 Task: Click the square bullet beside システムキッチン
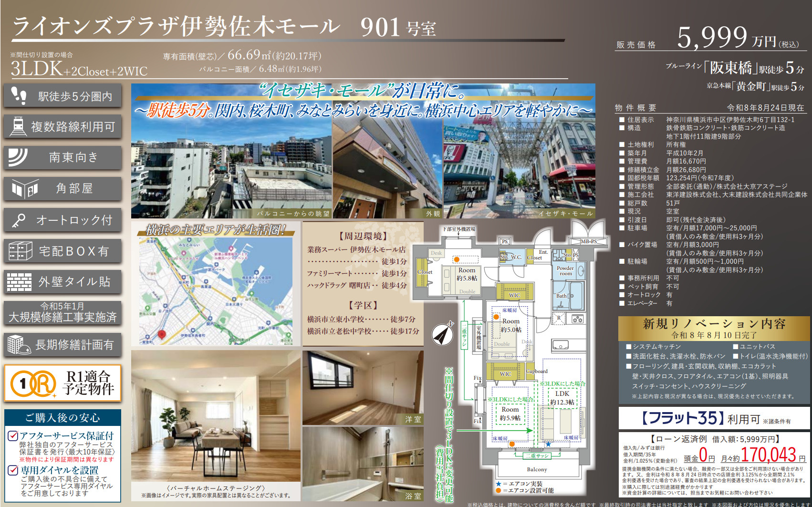click(x=629, y=347)
